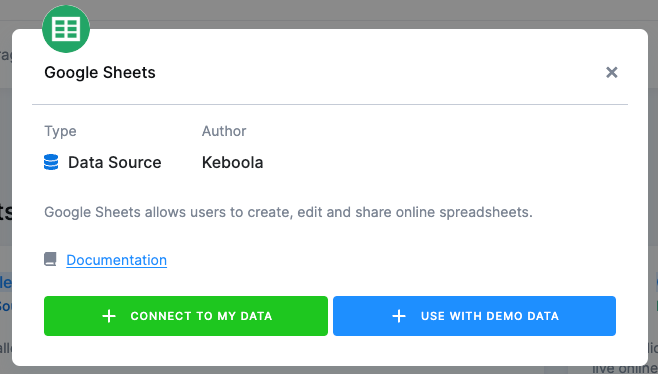Click the blue database Data Source icon
This screenshot has width=658, height=374.
51,162
